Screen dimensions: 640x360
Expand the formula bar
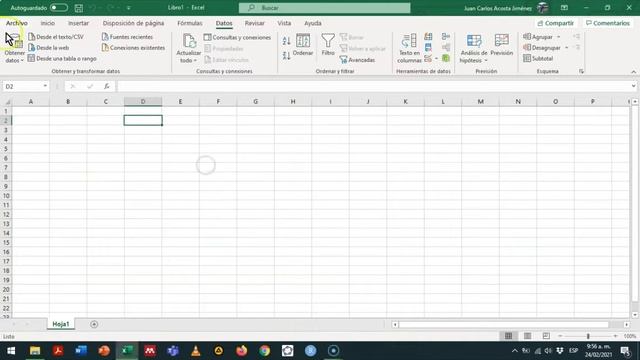[x=633, y=86]
